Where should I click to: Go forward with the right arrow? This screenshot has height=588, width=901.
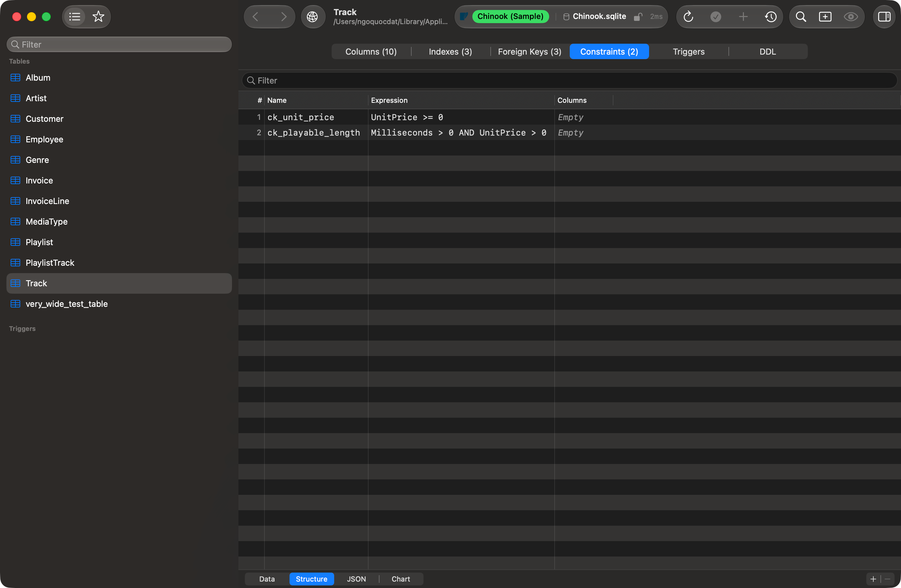[x=283, y=17]
